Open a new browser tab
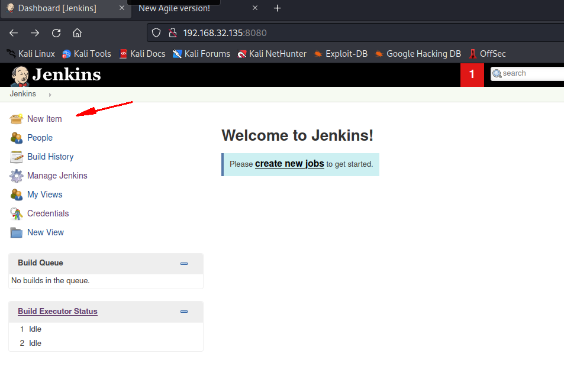 pyautogui.click(x=277, y=8)
